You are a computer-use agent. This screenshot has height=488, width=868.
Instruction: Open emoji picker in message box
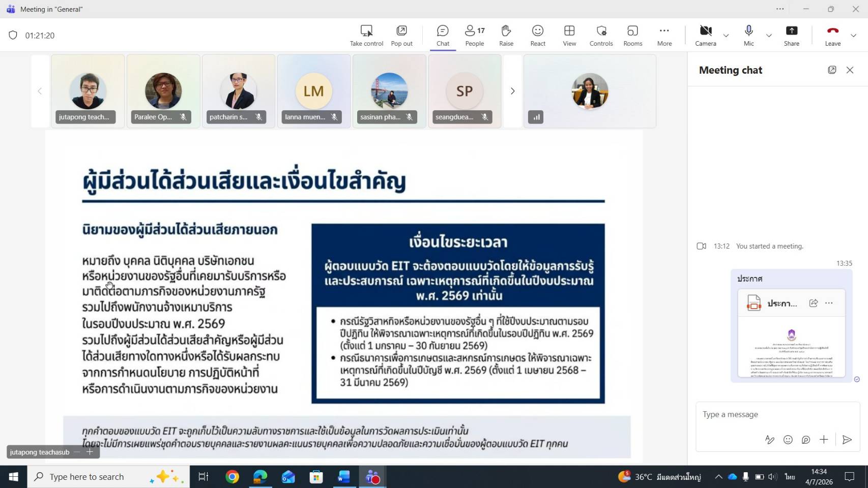pos(788,440)
